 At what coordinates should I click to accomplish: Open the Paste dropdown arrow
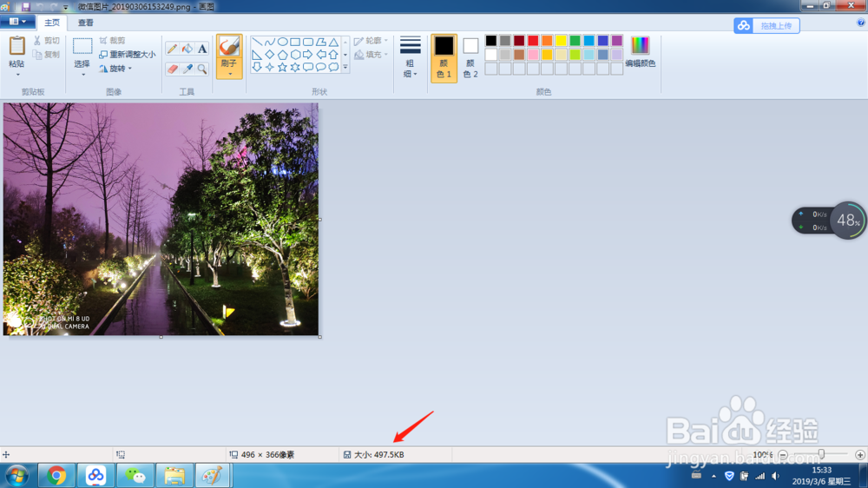pyautogui.click(x=17, y=75)
